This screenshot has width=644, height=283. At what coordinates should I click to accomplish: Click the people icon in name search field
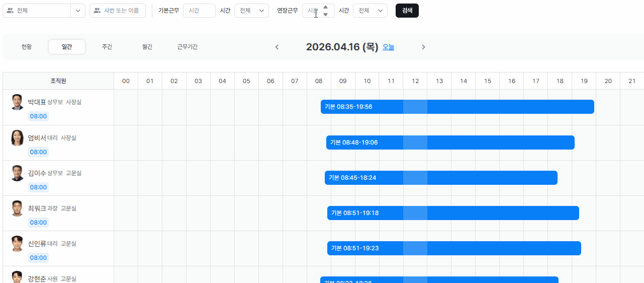point(98,11)
